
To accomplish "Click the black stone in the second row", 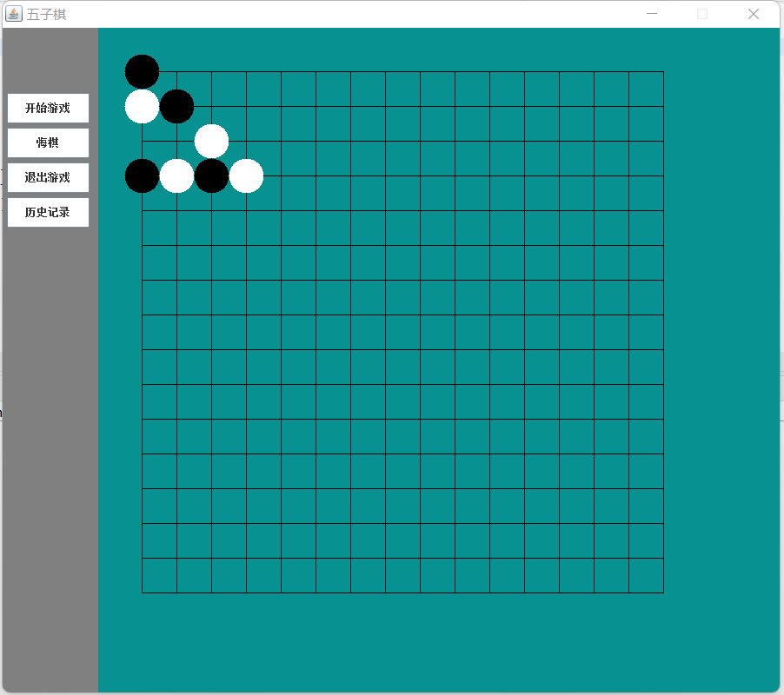I will tap(176, 107).
